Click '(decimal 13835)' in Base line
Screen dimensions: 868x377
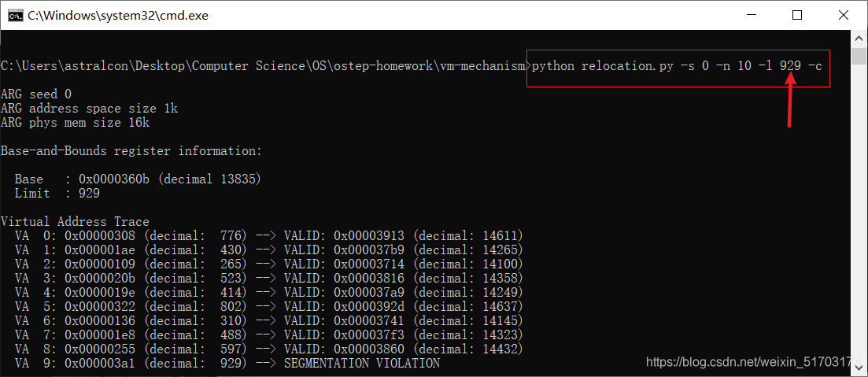(x=209, y=179)
